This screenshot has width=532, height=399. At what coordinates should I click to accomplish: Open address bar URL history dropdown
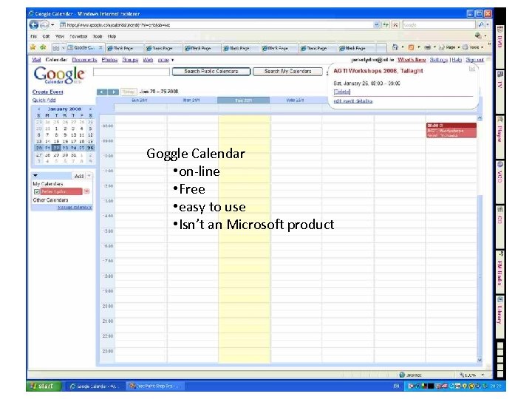coord(376,25)
